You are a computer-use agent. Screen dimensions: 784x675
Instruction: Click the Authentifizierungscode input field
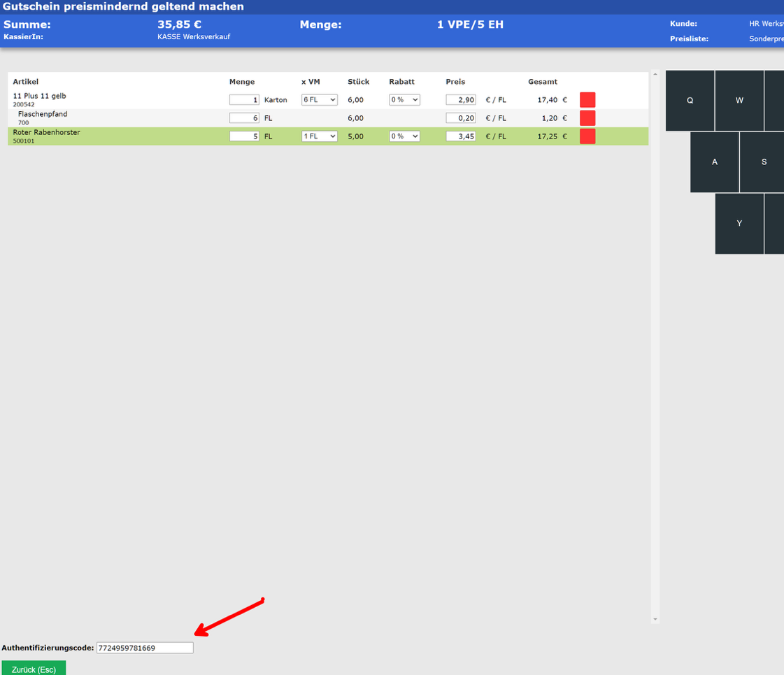[145, 648]
